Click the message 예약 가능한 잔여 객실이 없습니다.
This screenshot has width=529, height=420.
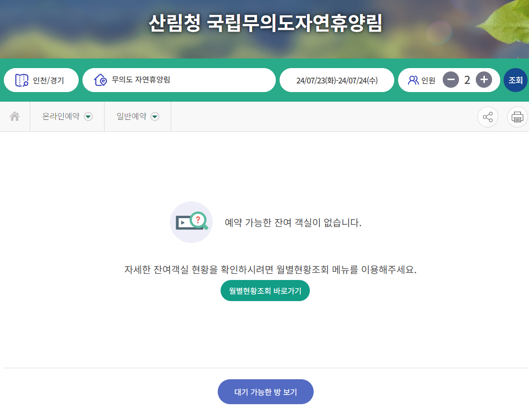tap(293, 222)
